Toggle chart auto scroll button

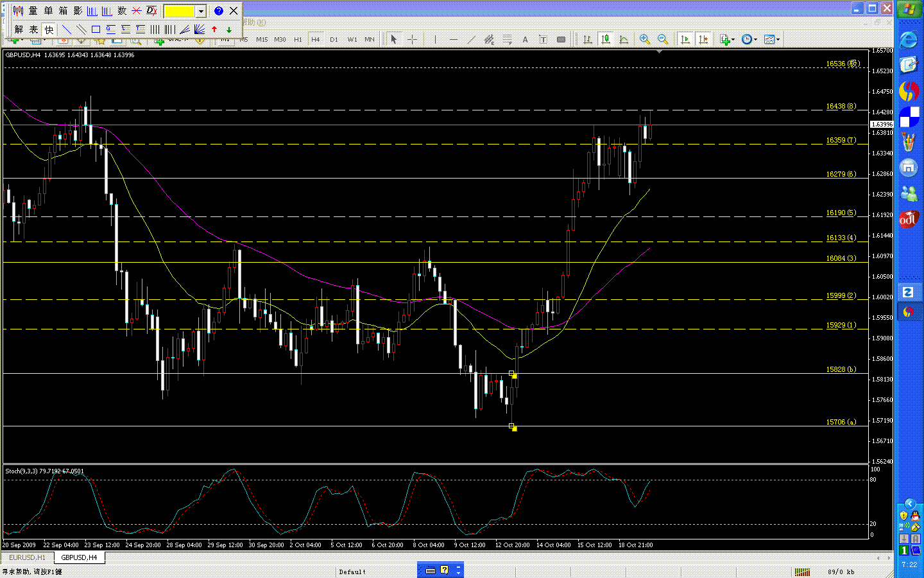pyautogui.click(x=685, y=40)
